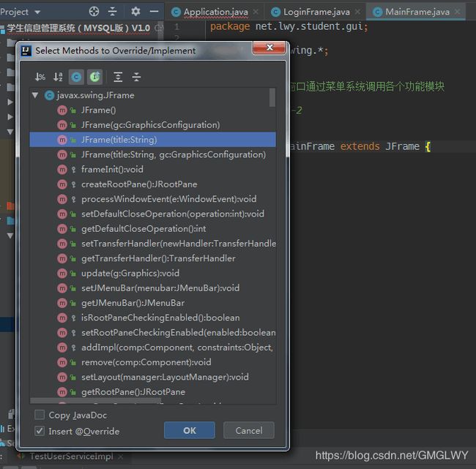Open TestUserServiceImpl bottom tab

pos(71,457)
